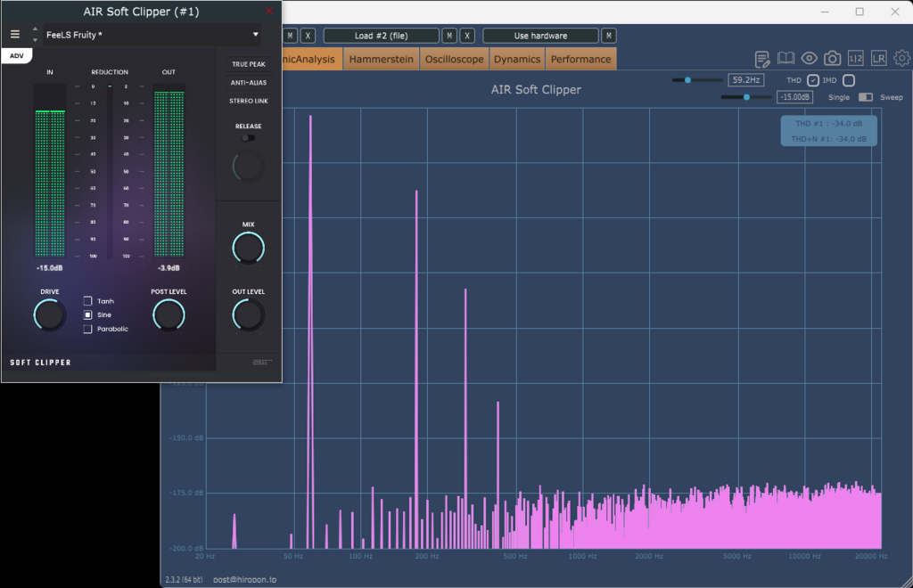Screen dimensions: 913x588
Task: Click the eye view icon
Action: tap(810, 58)
